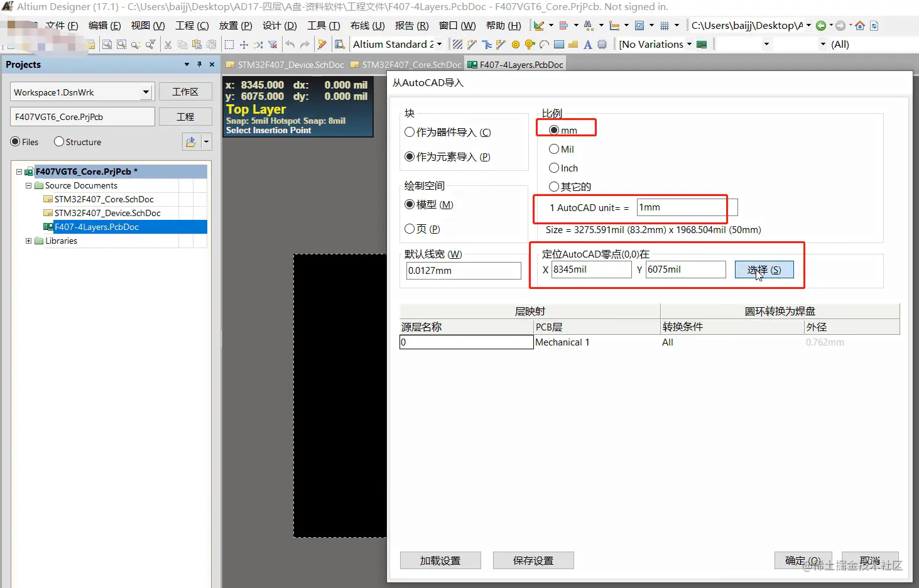Click the move selection cross icon
The width and height of the screenshot is (919, 588).
click(x=244, y=45)
